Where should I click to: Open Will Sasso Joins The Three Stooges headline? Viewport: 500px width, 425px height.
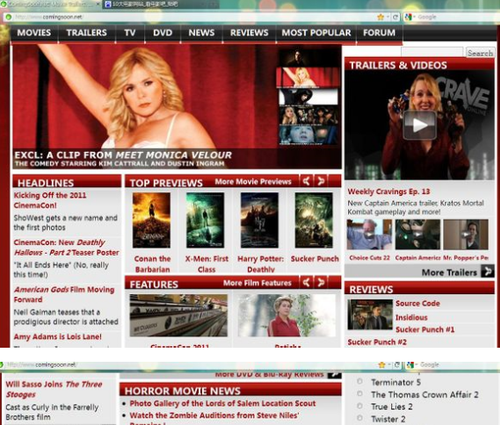tap(54, 389)
